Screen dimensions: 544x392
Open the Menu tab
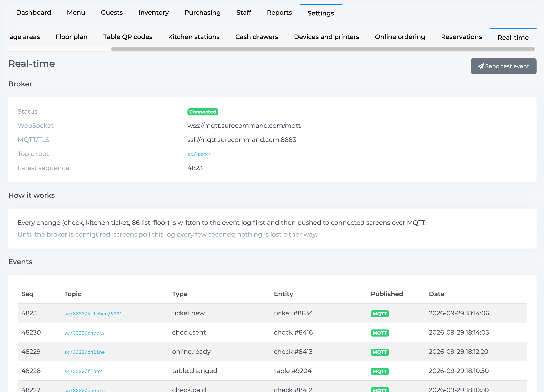pos(76,13)
